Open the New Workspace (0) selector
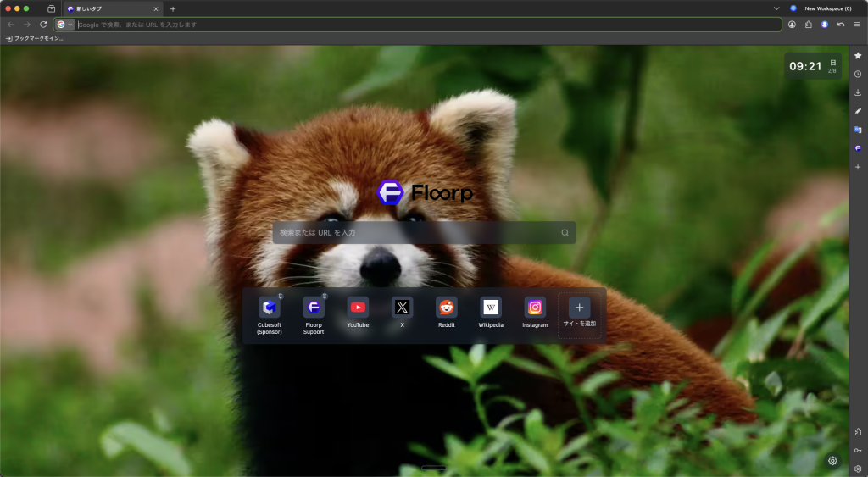The width and height of the screenshot is (868, 477). point(821,8)
